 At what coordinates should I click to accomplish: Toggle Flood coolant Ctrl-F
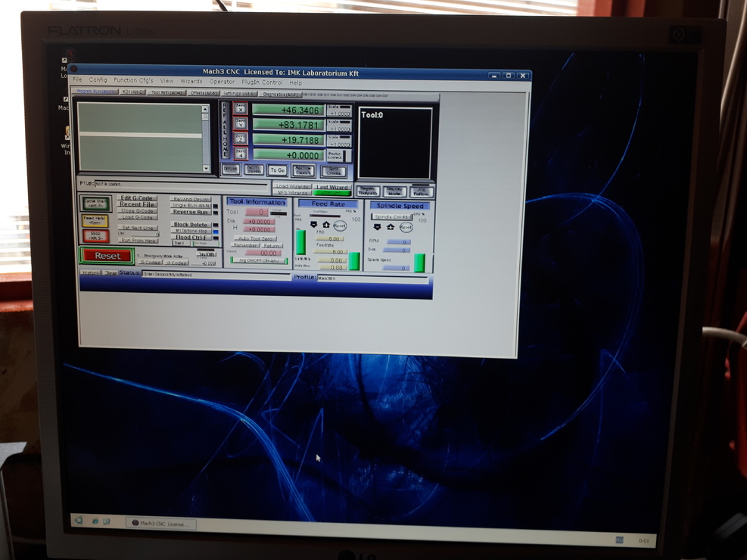pos(190,238)
